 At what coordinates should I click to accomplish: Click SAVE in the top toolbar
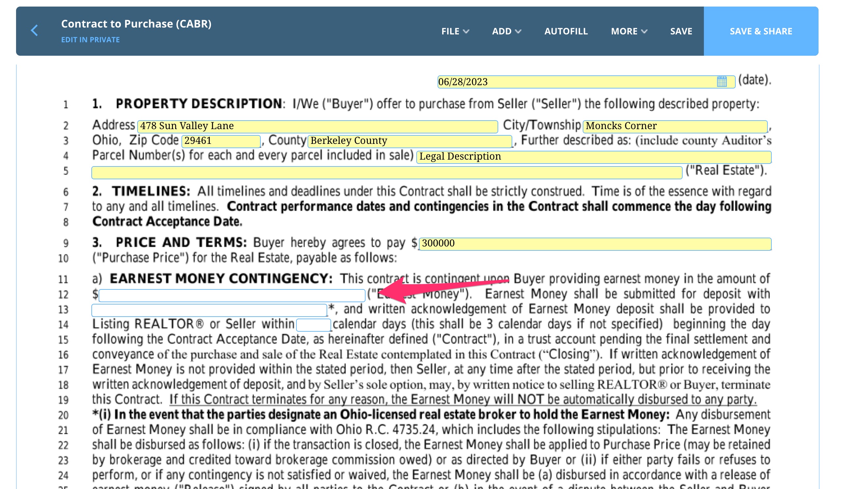pyautogui.click(x=681, y=31)
